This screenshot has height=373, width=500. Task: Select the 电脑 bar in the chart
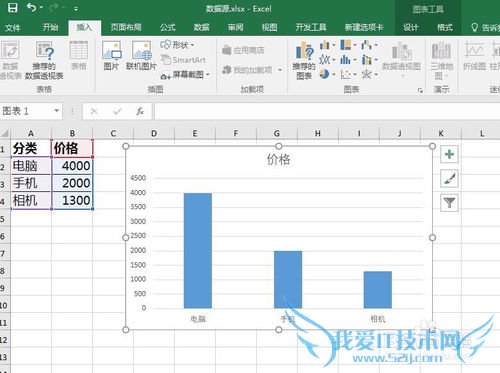coord(198,250)
